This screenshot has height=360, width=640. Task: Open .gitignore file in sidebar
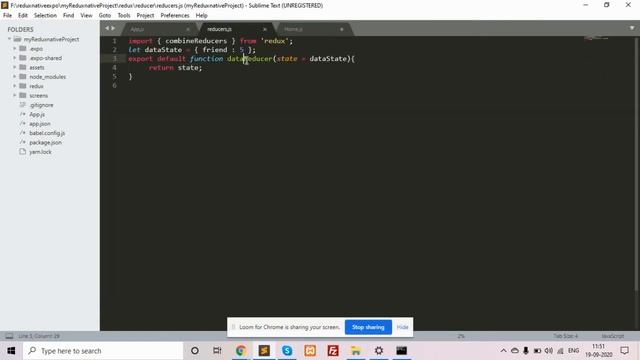(41, 105)
